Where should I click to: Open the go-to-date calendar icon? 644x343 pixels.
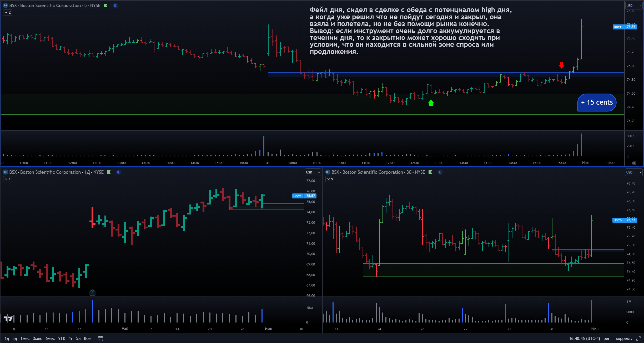coord(100,339)
